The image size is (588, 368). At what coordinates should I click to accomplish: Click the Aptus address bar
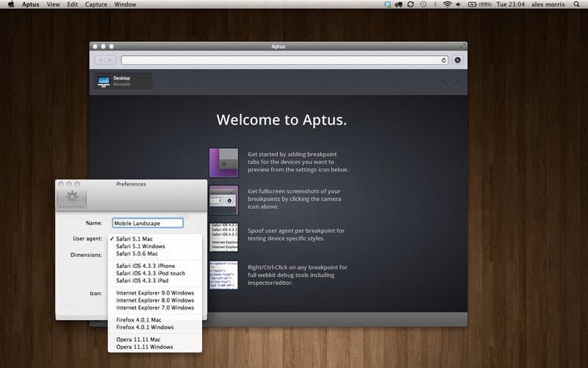pyautogui.click(x=284, y=60)
